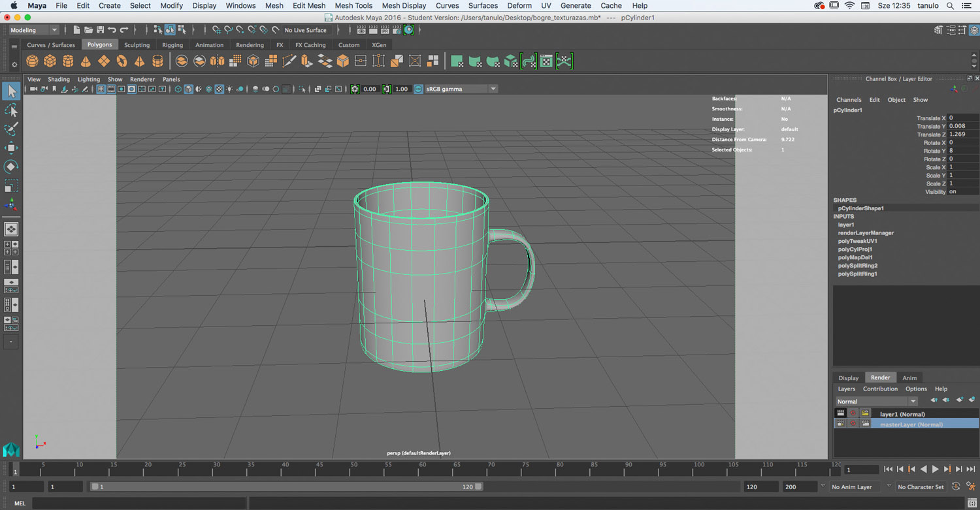The image size is (980, 510).
Task: Activate the Rotate tool
Action: [11, 167]
